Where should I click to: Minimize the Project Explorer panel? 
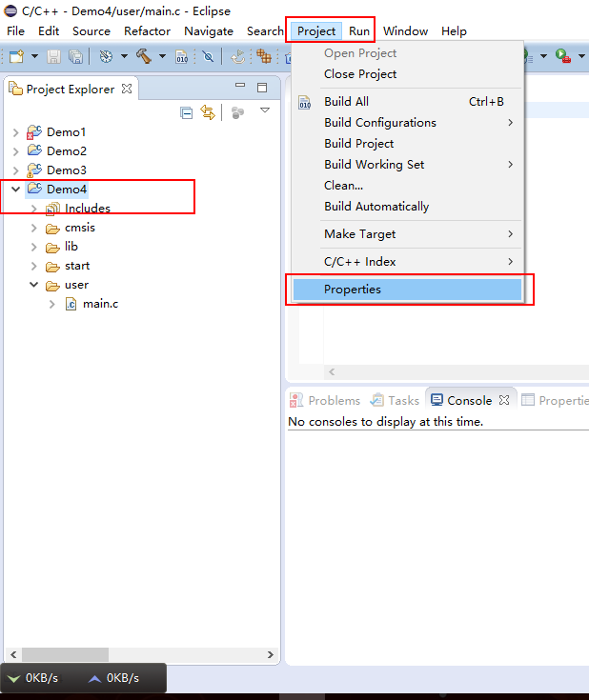tap(240, 85)
